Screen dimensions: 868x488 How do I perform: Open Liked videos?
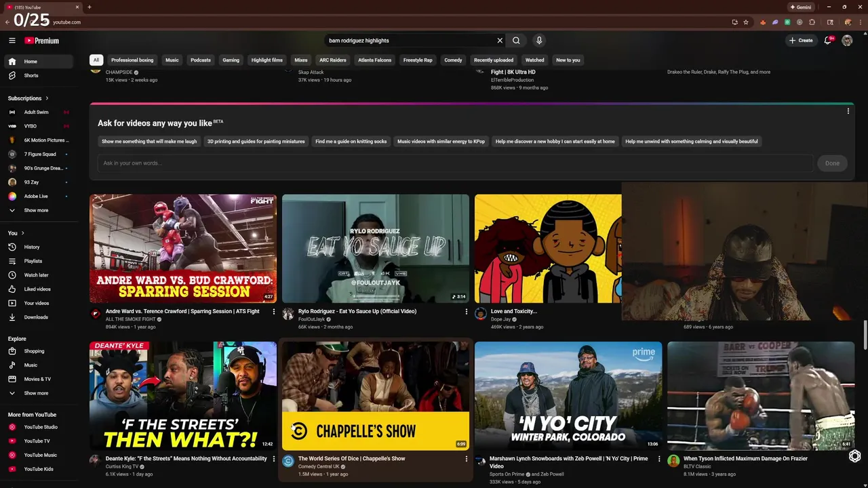[x=39, y=289]
